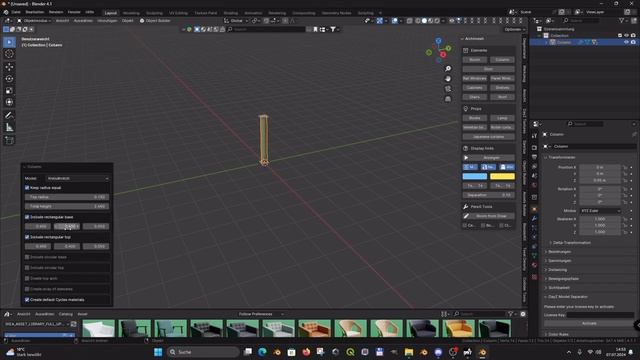Open Object properties tab icon
Viewport: 640px width, 360px height.
534,209
